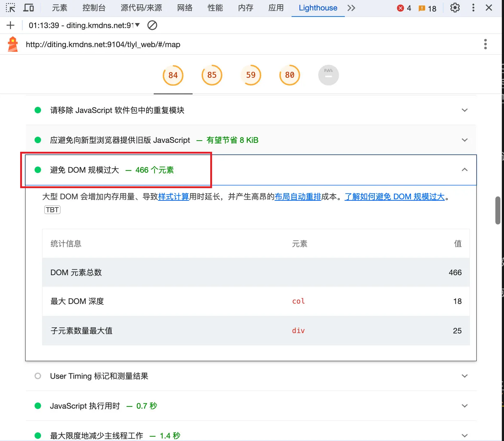Open DevTools three-dot customize menu

click(473, 8)
